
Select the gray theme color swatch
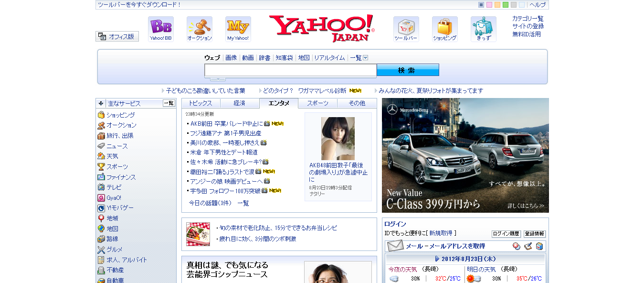tap(514, 5)
